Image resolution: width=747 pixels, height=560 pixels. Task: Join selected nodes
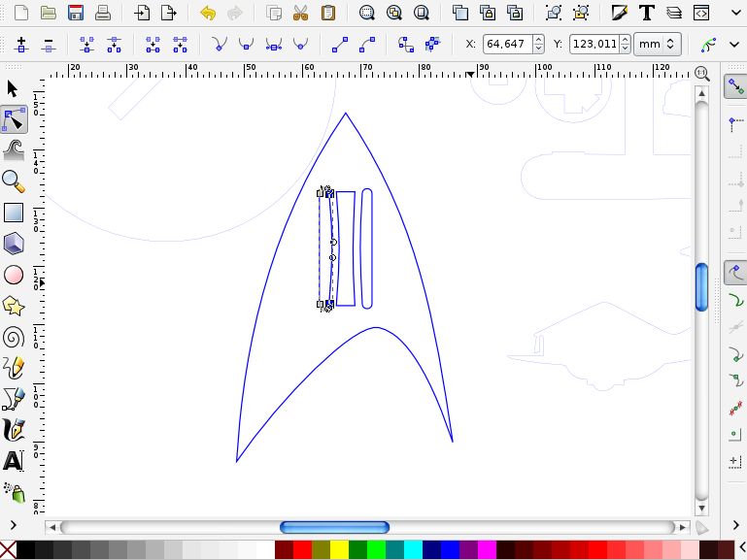click(x=86, y=45)
